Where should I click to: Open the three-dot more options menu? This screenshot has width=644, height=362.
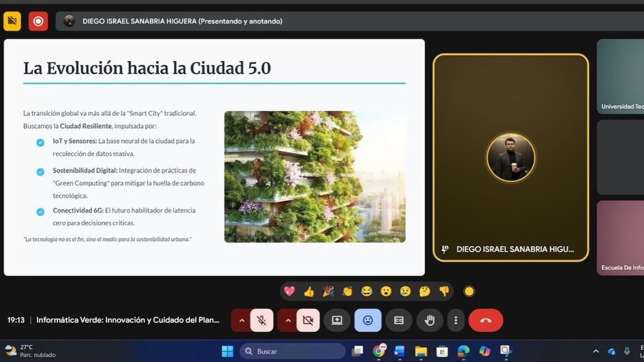coord(456,321)
